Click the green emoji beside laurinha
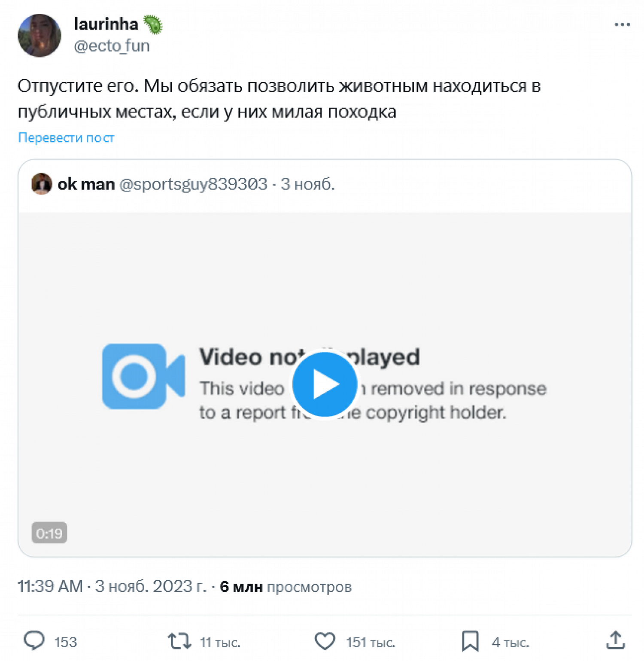644x661 pixels. click(x=153, y=24)
